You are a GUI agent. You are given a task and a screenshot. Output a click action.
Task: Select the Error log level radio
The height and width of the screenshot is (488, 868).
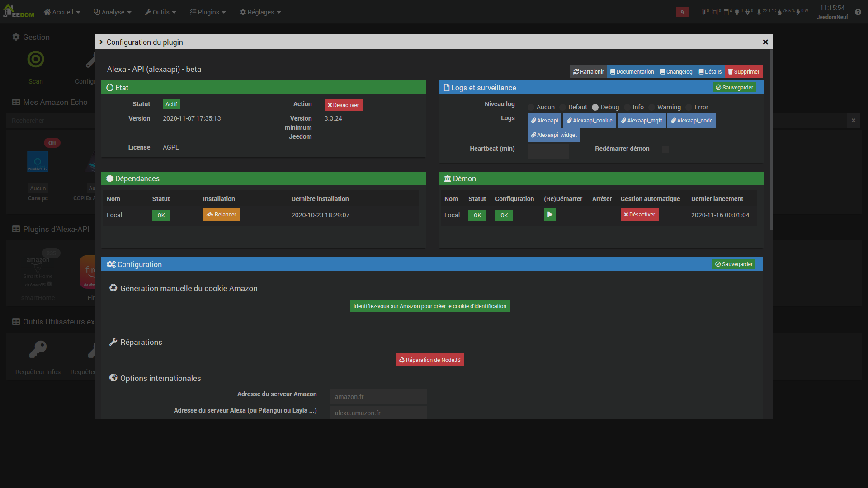(689, 107)
